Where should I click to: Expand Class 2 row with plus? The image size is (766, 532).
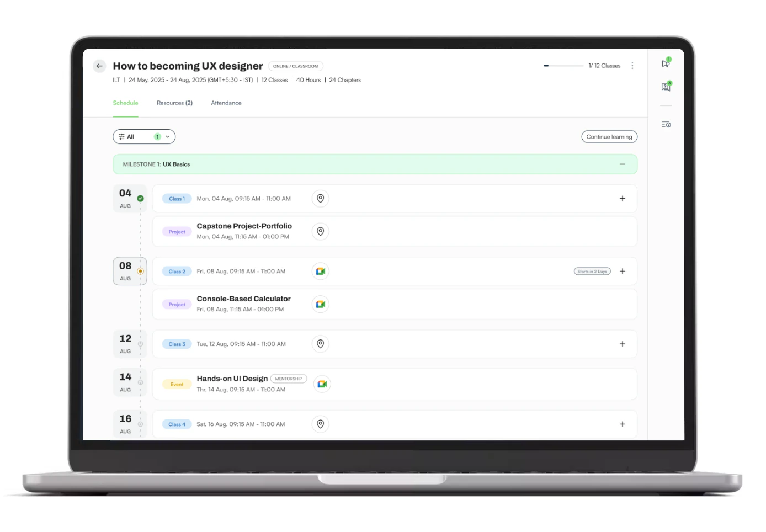click(623, 272)
